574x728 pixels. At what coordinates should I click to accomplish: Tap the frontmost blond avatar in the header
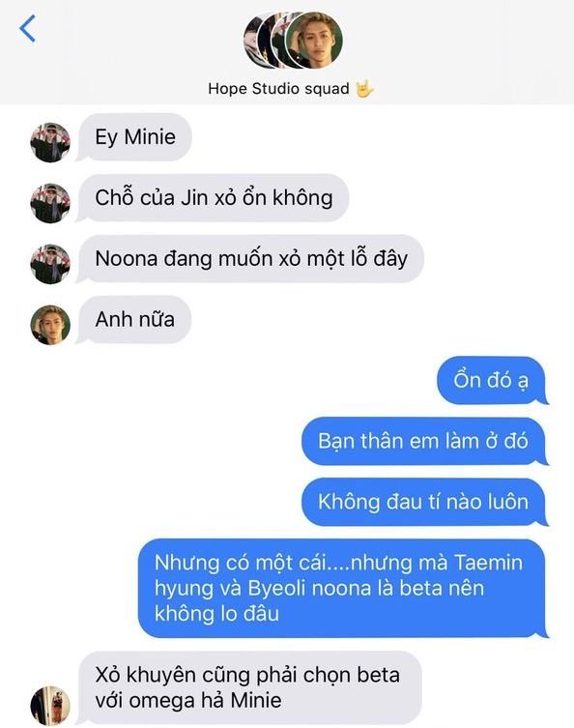[314, 41]
